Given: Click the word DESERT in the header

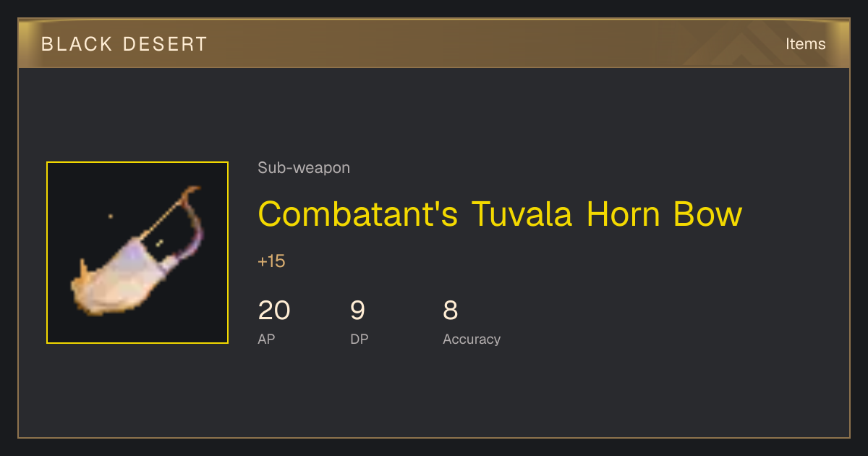Looking at the screenshot, I should tap(165, 44).
